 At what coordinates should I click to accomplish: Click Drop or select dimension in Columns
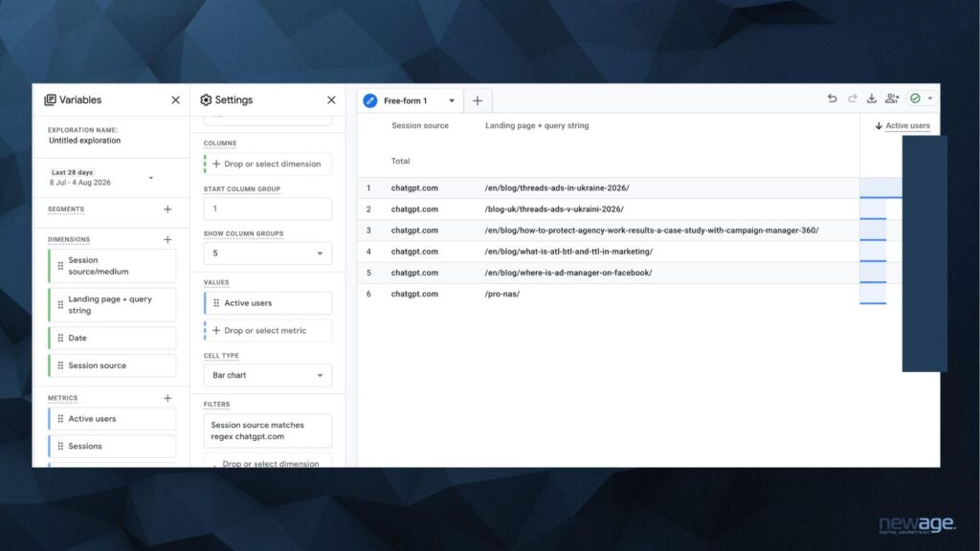268,164
